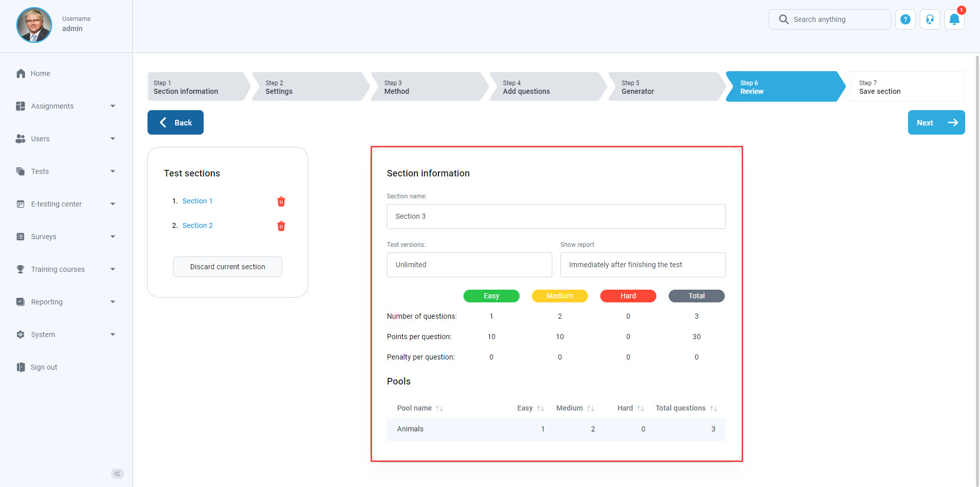980x487 pixels.
Task: Click Next to proceed
Action: pyautogui.click(x=936, y=123)
